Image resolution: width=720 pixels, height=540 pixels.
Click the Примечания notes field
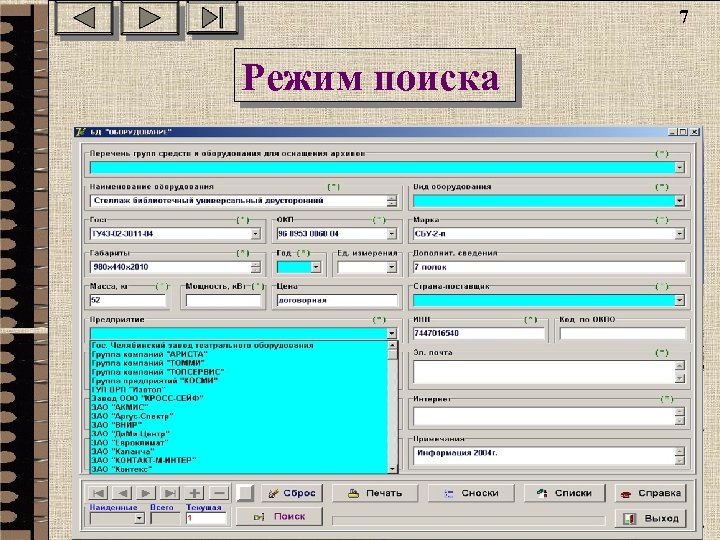coord(544,456)
